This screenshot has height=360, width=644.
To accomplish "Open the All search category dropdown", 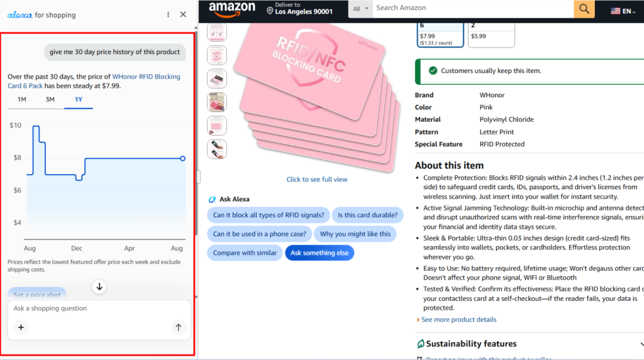I will (360, 9).
